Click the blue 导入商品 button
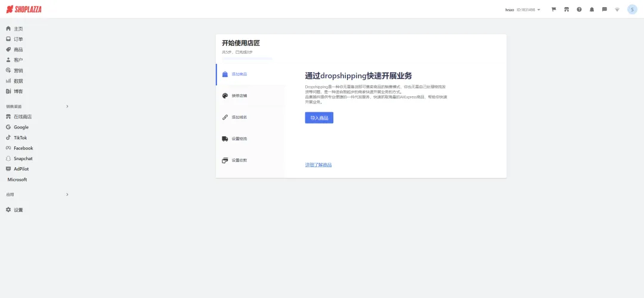The image size is (644, 298). coord(319,118)
